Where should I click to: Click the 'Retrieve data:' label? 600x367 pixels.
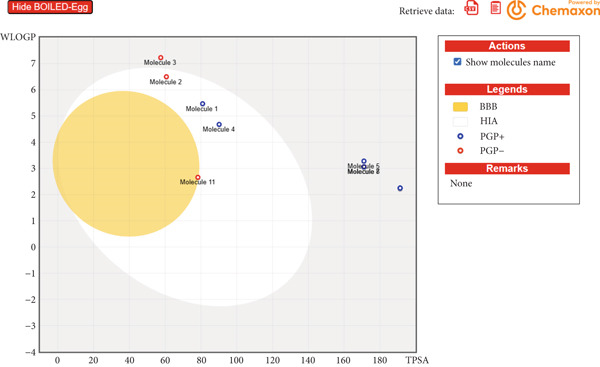pyautogui.click(x=427, y=11)
